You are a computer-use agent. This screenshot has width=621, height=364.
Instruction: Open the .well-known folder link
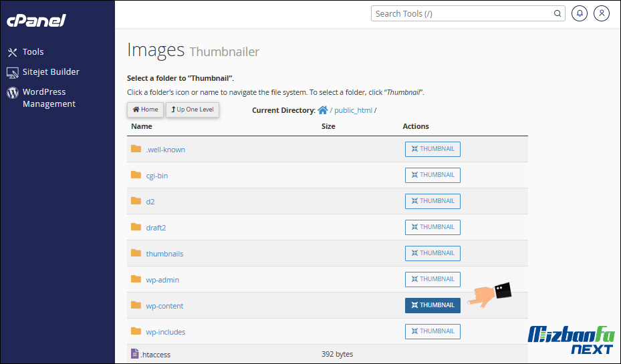click(x=166, y=150)
